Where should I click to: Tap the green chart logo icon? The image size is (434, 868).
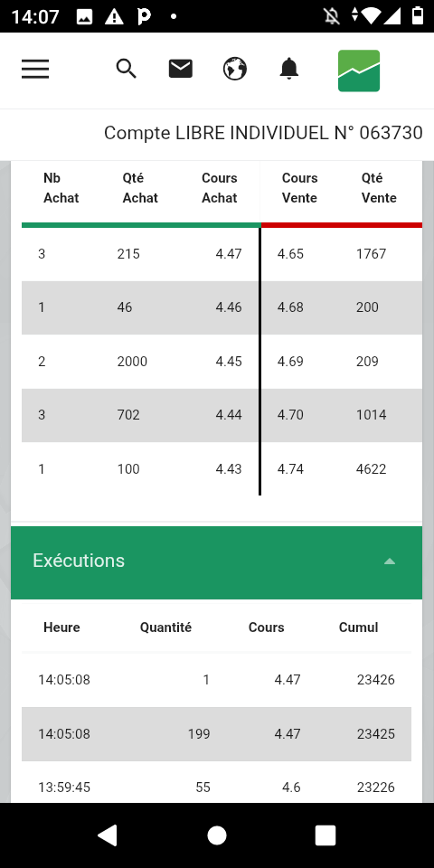pos(359,71)
